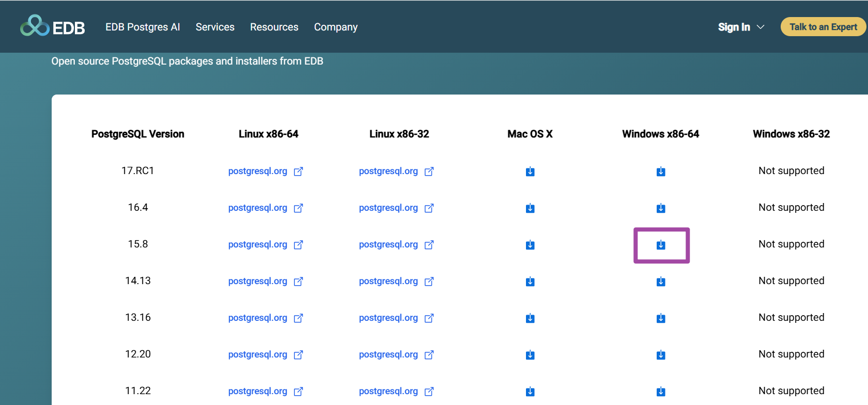The image size is (868, 405).
Task: Open the Company menu
Action: (336, 27)
